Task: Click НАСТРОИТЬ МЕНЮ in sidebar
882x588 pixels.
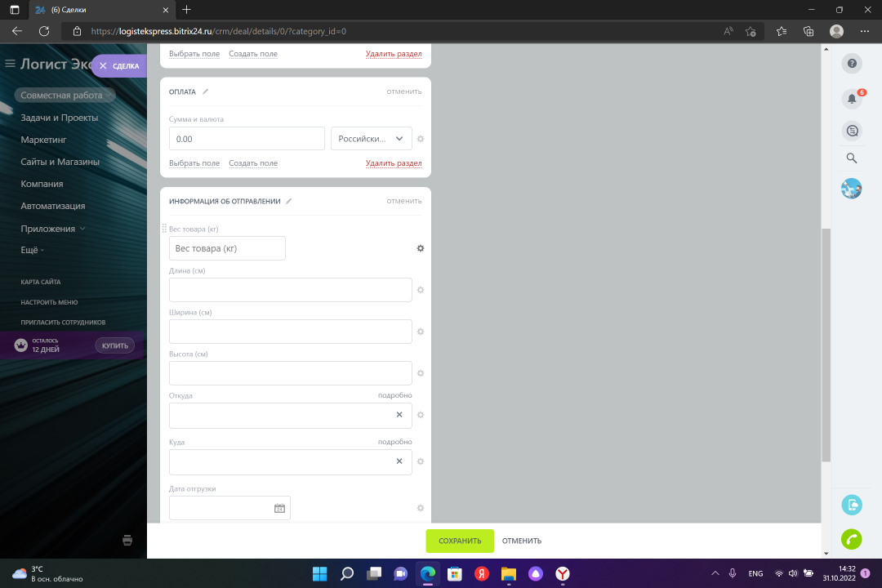Action: tap(49, 302)
